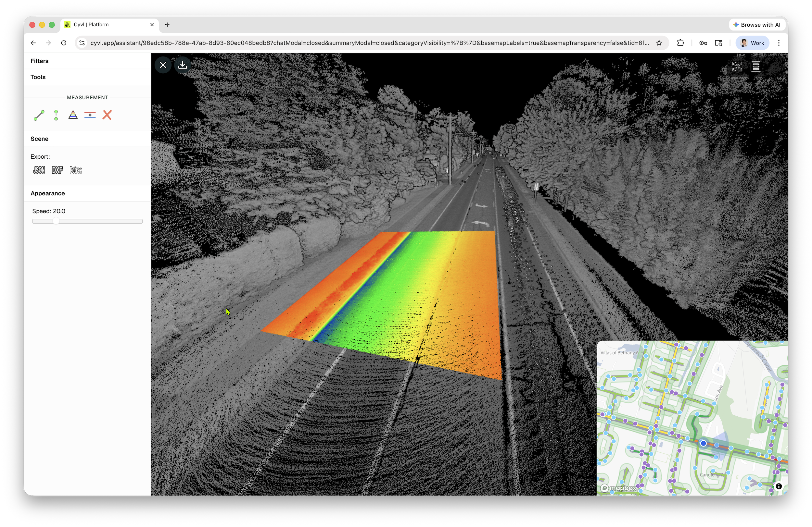Remove all measurements with red X
Screen dimensions: 812x527
(x=107, y=115)
